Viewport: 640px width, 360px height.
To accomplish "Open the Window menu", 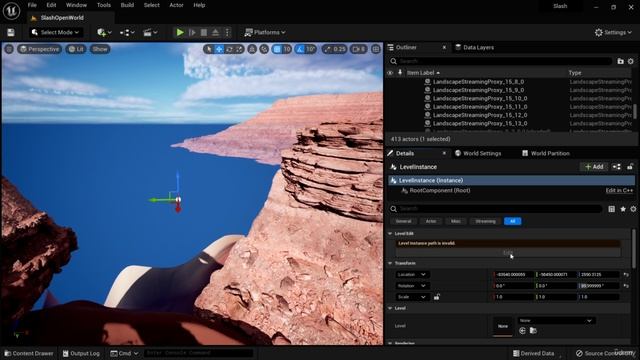I will tap(76, 5).
